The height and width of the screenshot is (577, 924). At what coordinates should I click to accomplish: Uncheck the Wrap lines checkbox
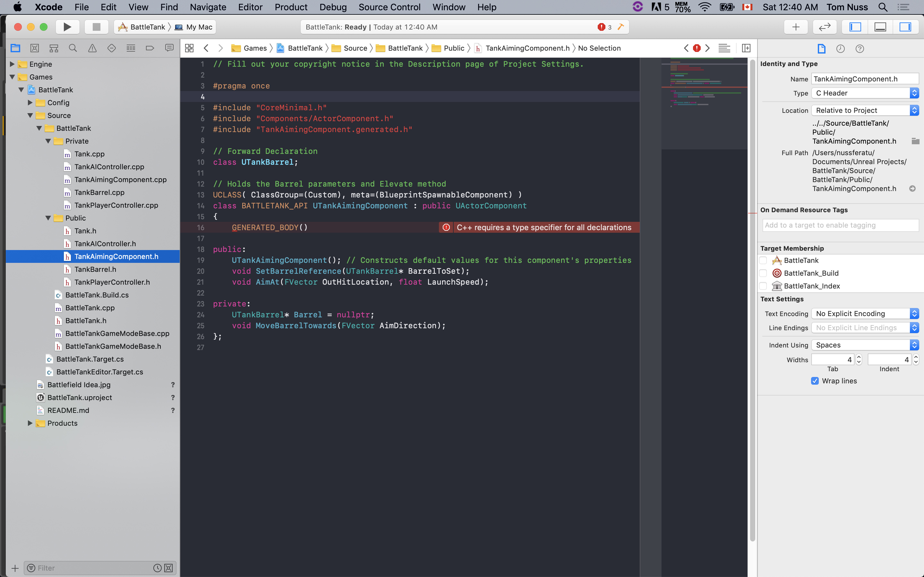click(815, 381)
